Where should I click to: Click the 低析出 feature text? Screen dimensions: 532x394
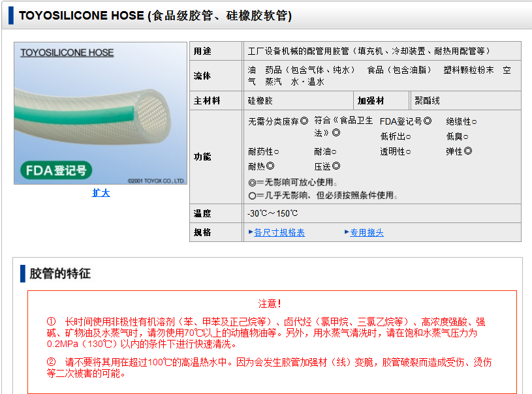(x=396, y=136)
